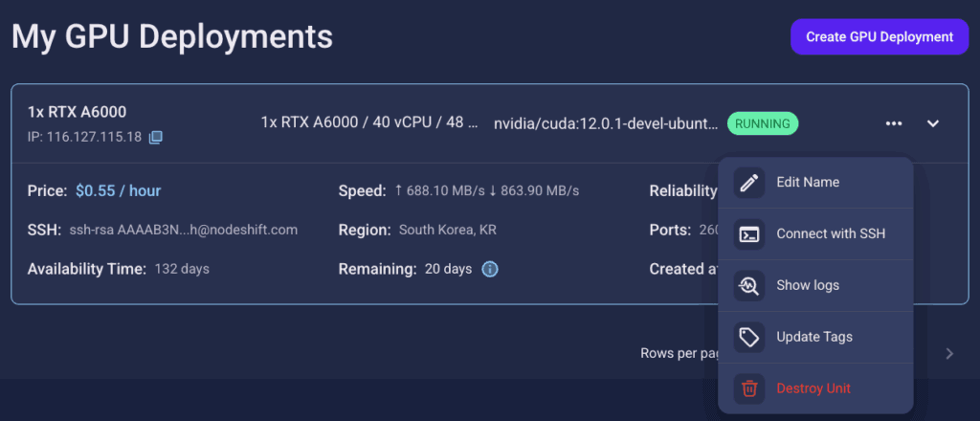Click the info icon next to Remaining days

tap(490, 269)
